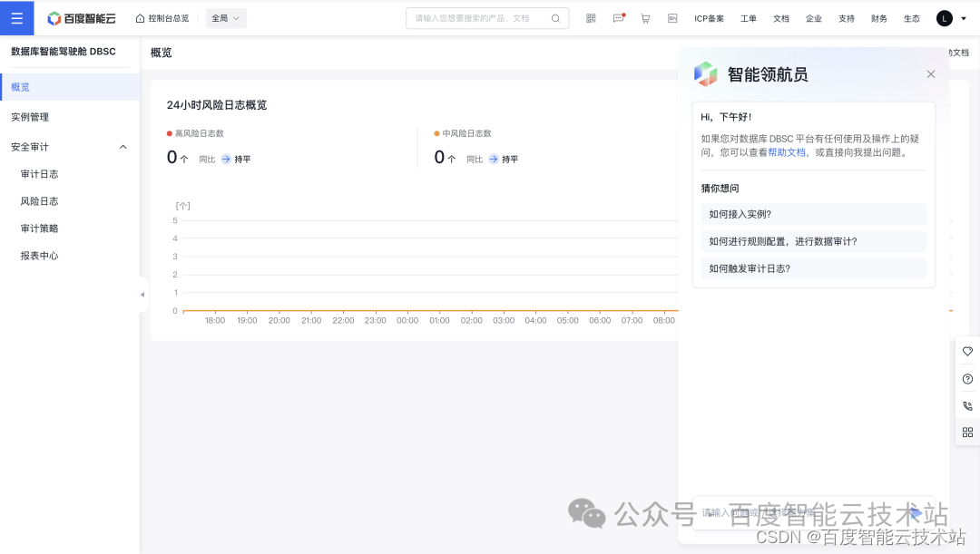Screen dimensions: 980x554
Task: Open 支持 menu
Action: [x=847, y=18]
